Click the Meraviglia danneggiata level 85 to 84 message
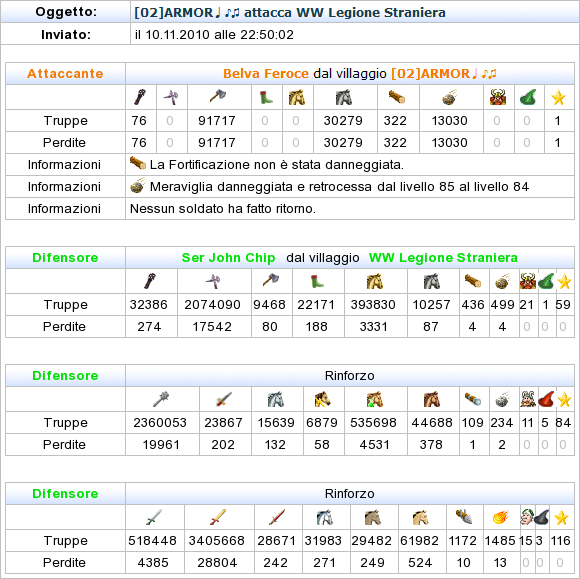This screenshot has width=580, height=579. click(339, 186)
